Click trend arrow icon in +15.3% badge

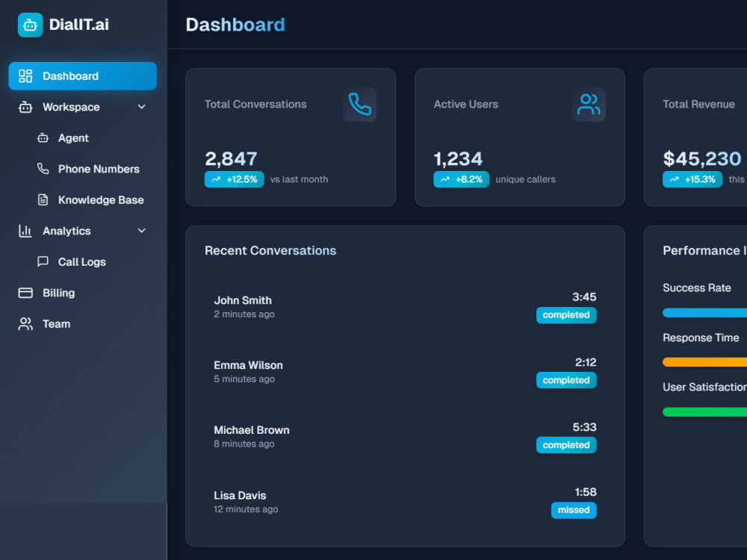(x=674, y=179)
